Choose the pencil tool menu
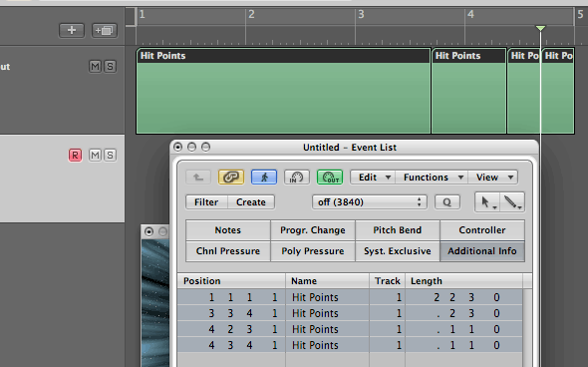The image size is (588, 367). (x=512, y=202)
